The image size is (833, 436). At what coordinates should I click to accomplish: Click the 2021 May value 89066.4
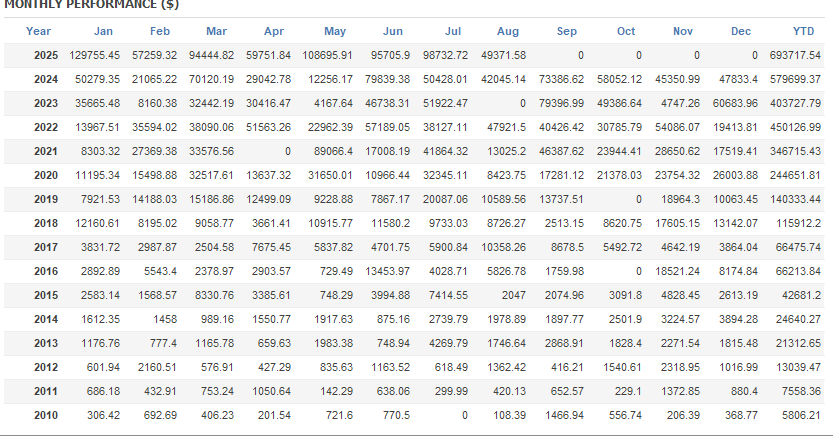tap(333, 151)
